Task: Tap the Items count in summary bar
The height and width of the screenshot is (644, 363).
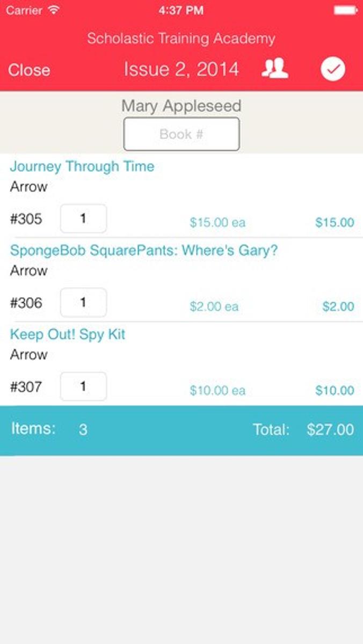Action: [x=82, y=430]
